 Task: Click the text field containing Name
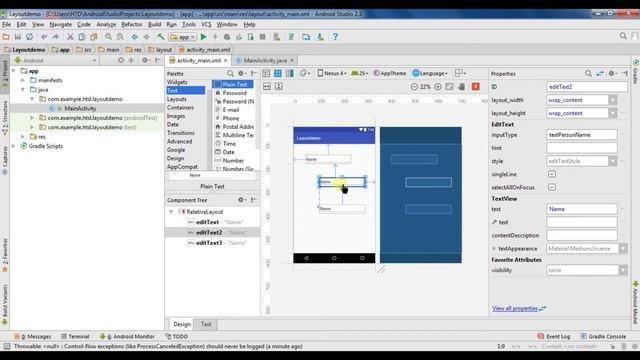coord(582,209)
